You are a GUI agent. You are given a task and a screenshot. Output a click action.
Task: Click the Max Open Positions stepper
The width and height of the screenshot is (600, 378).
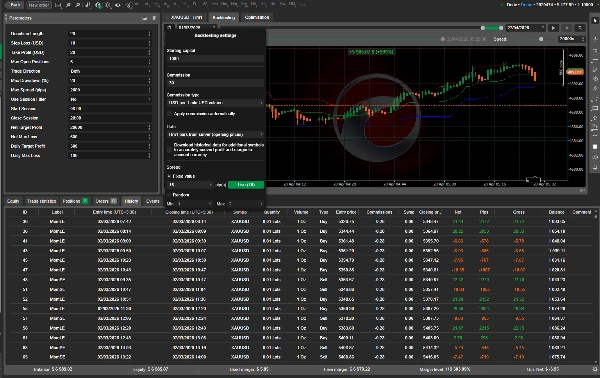[x=149, y=62]
